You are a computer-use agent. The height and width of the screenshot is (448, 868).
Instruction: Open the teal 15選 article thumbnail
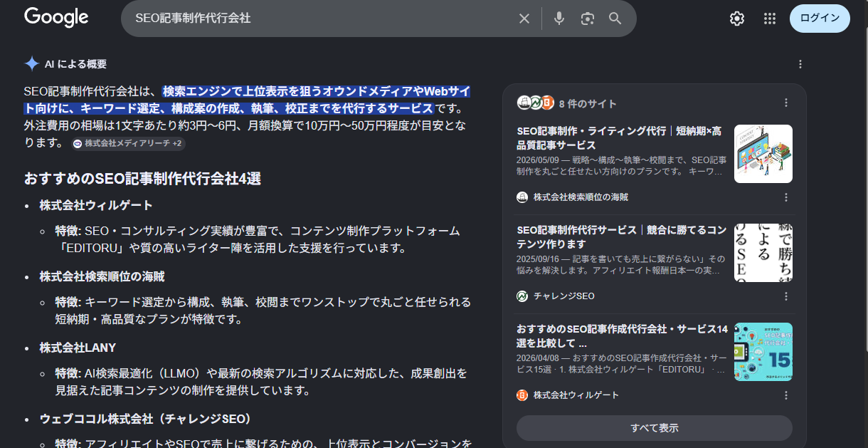(763, 352)
